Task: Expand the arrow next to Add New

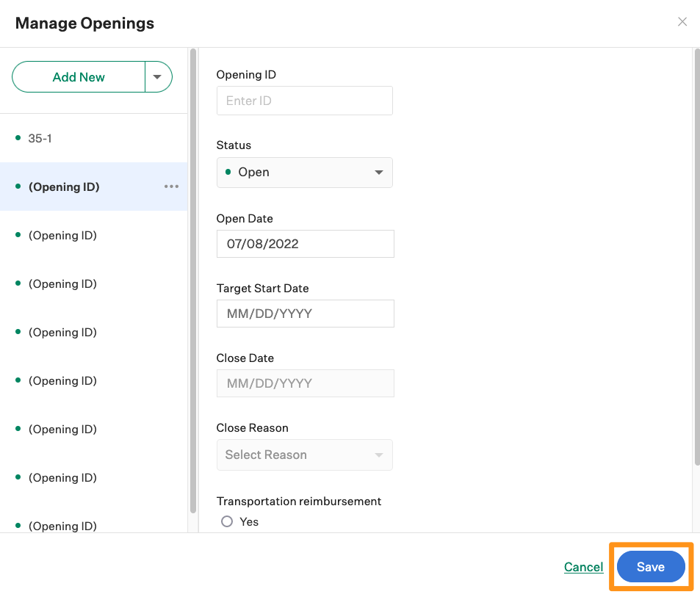Action: (158, 76)
